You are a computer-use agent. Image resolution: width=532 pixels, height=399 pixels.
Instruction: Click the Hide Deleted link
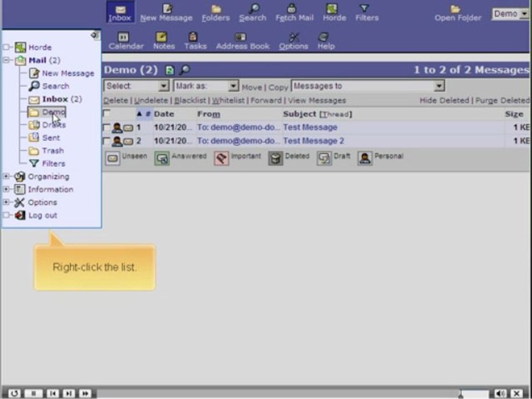[444, 100]
